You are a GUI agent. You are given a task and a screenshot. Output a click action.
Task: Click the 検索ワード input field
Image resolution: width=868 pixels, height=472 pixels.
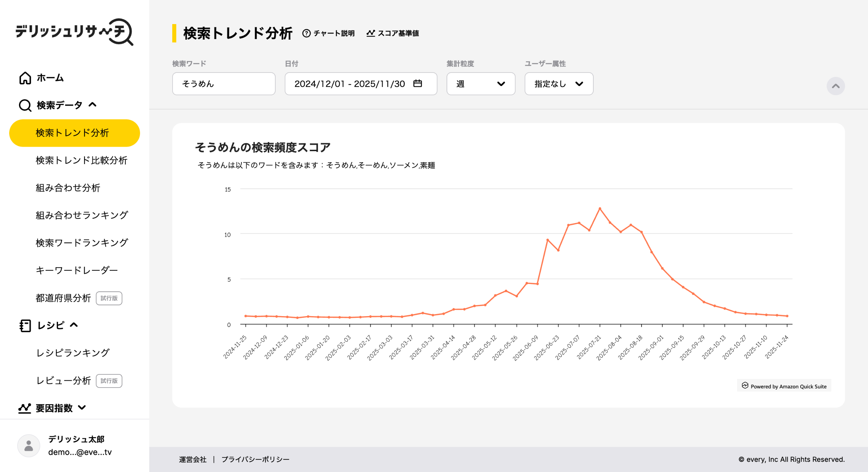pos(223,84)
